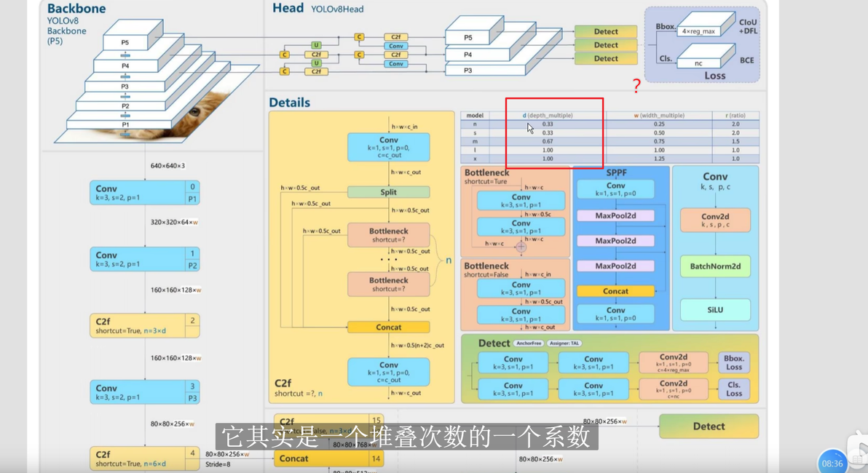Click the Concat 14 block at bottom
868x473 pixels.
click(328, 458)
